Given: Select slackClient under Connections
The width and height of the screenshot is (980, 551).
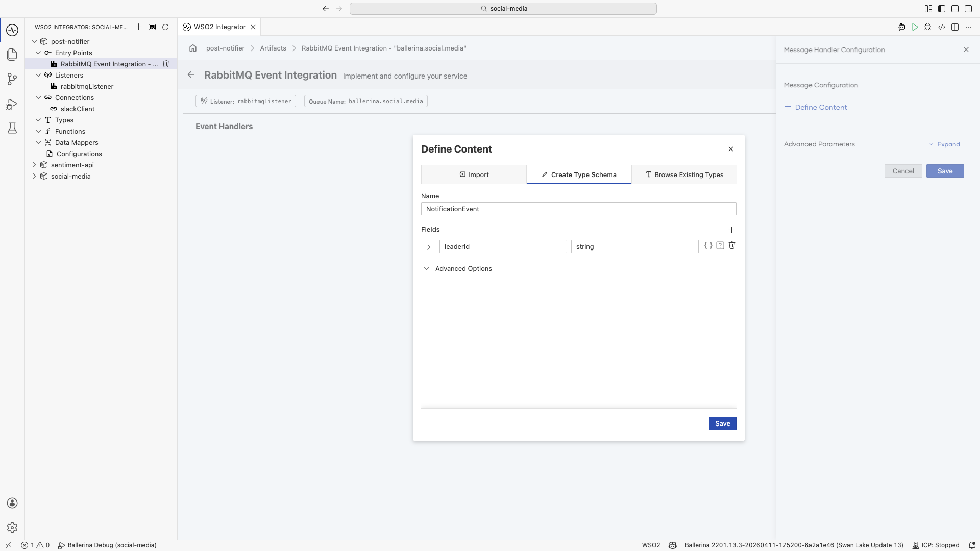Looking at the screenshot, I should click(x=78, y=109).
